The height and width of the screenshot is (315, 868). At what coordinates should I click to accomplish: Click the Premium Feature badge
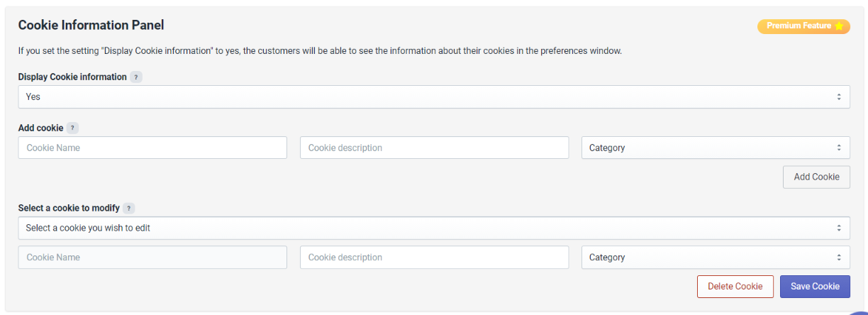tap(803, 26)
